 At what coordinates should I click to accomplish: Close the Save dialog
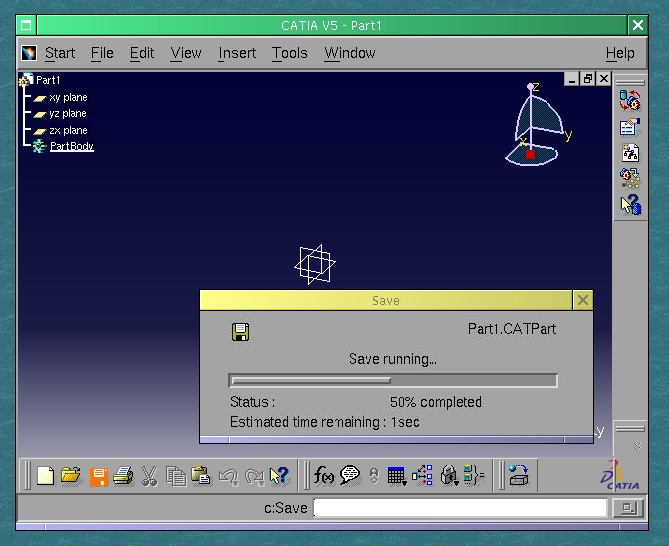pos(583,300)
